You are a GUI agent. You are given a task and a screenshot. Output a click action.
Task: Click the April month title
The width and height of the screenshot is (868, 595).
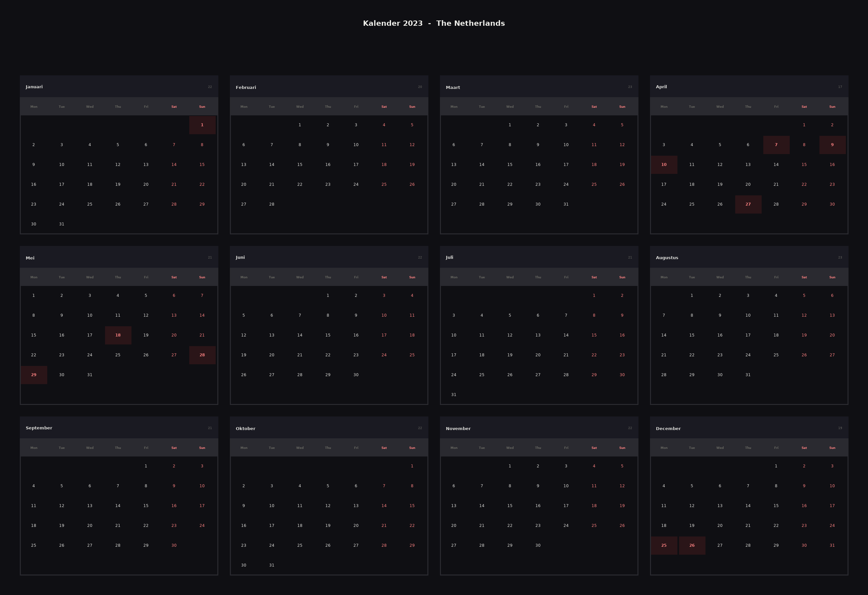[x=661, y=87]
